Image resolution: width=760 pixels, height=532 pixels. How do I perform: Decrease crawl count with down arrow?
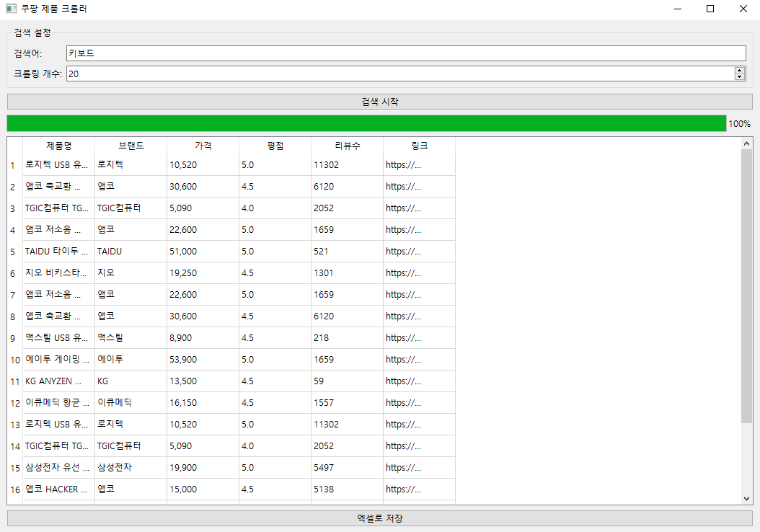739,77
